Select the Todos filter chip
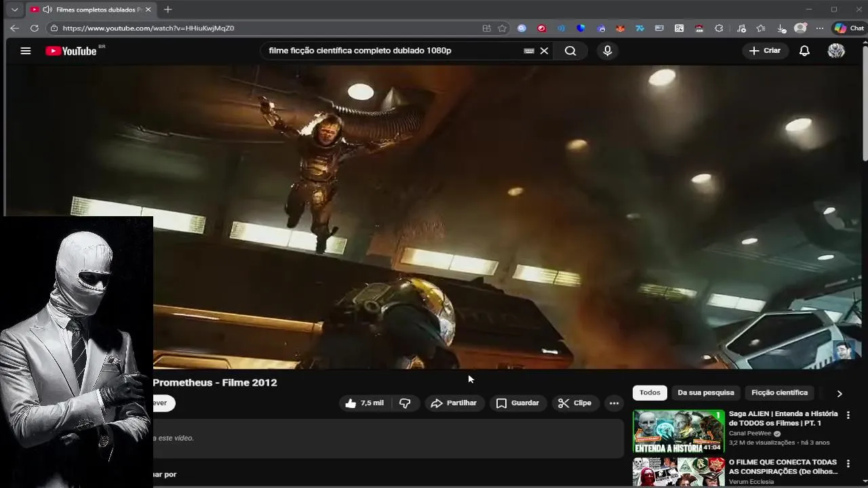 pyautogui.click(x=650, y=393)
